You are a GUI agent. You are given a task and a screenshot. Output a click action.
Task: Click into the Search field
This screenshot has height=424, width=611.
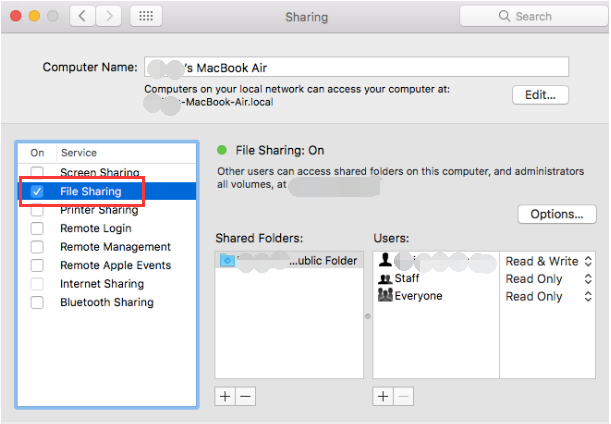coord(534,16)
